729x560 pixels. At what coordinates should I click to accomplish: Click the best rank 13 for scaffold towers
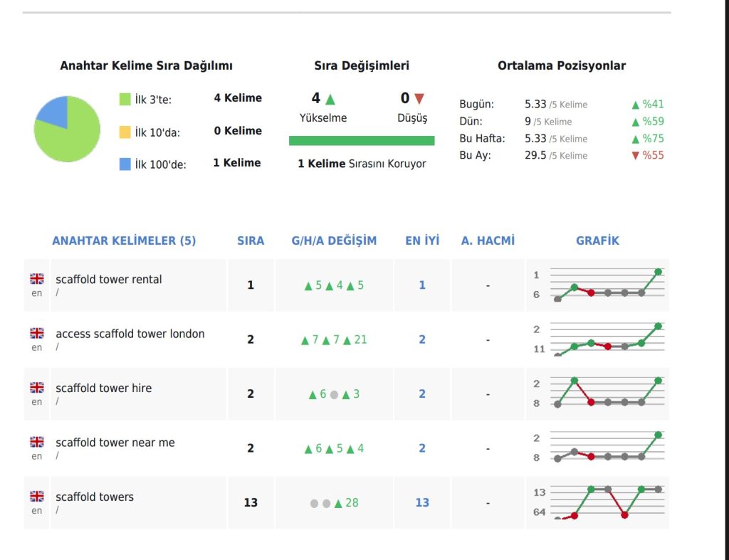pyautogui.click(x=422, y=502)
